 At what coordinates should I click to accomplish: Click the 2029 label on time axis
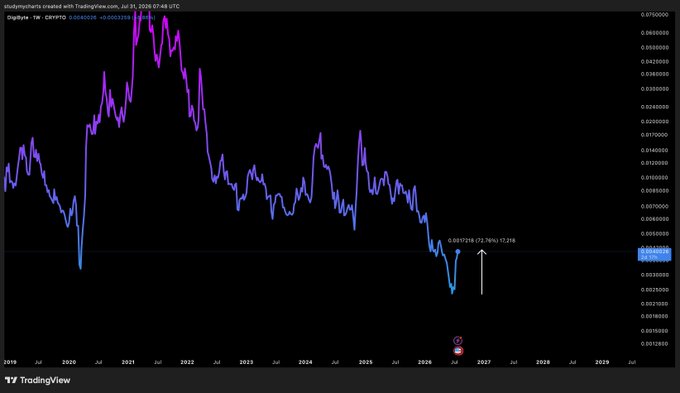tap(602, 362)
